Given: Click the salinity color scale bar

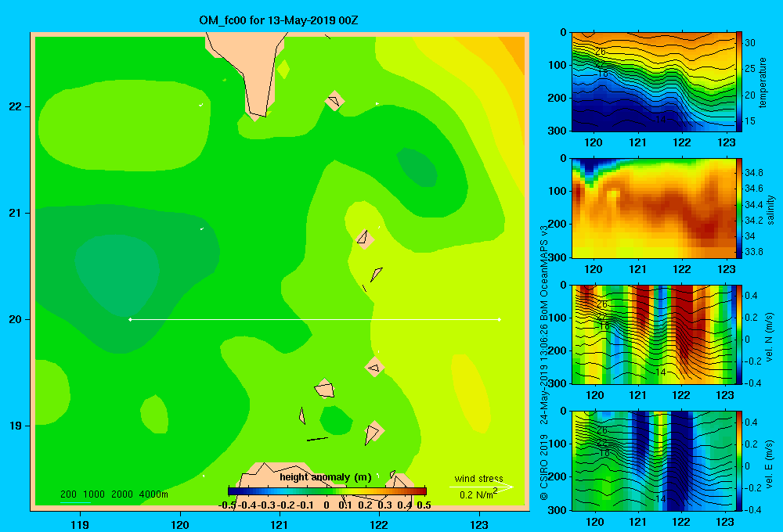Looking at the screenshot, I should point(739,208).
